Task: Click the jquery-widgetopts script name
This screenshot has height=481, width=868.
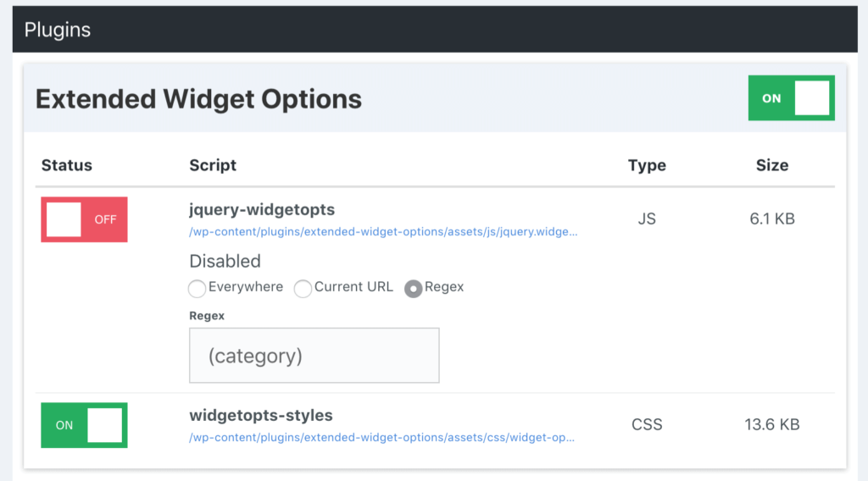Action: 262,209
